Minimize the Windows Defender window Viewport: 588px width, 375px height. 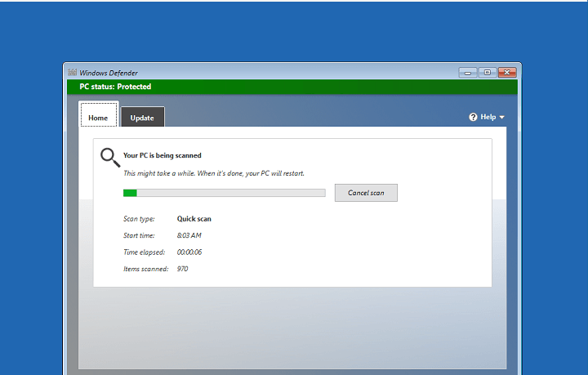pyautogui.click(x=468, y=73)
